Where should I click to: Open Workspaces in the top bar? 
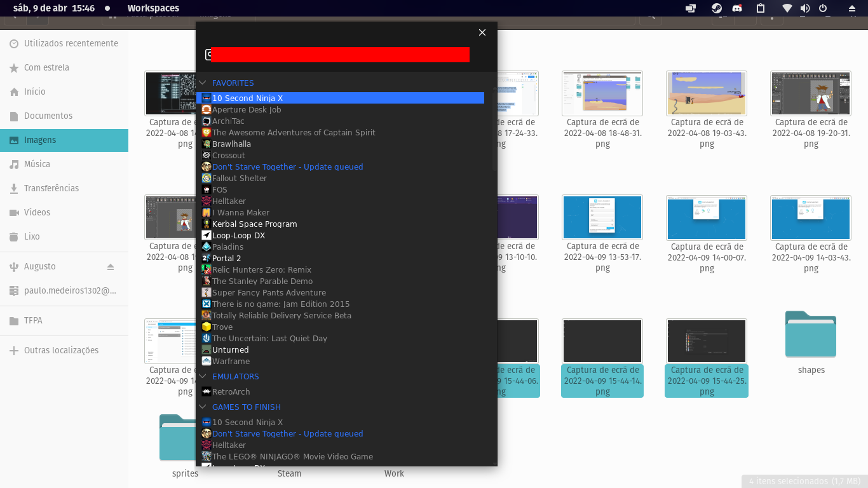[x=153, y=8]
